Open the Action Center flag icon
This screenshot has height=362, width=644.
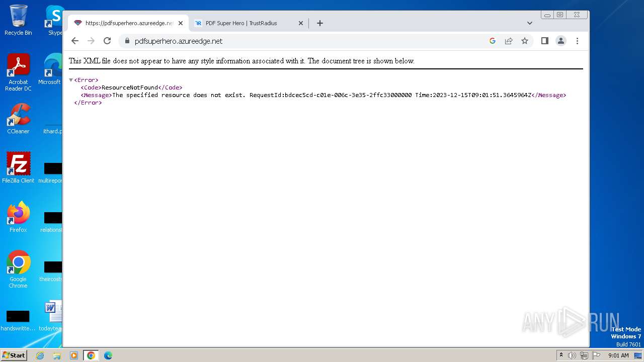[596, 355]
